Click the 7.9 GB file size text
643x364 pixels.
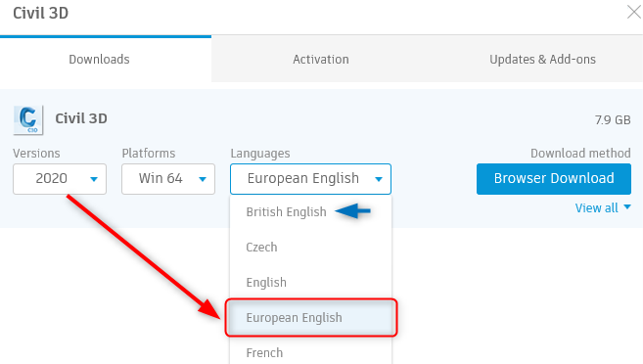[x=613, y=120]
